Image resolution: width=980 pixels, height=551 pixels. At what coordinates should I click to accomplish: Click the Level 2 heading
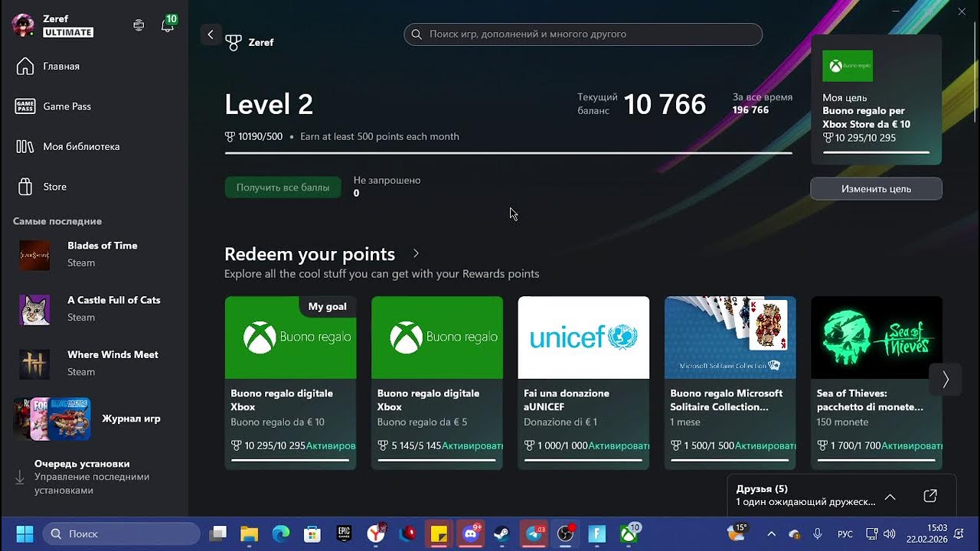pos(269,104)
